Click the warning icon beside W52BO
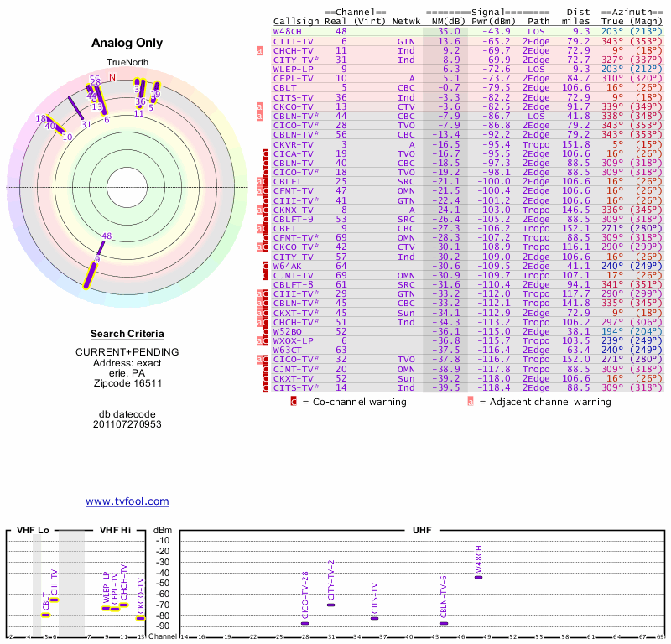The image size is (671, 644). click(267, 331)
